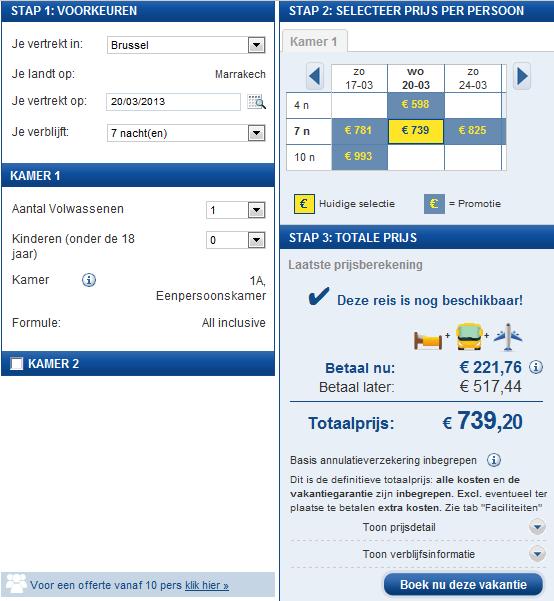Show earlier dates with left arrow

(x=315, y=76)
